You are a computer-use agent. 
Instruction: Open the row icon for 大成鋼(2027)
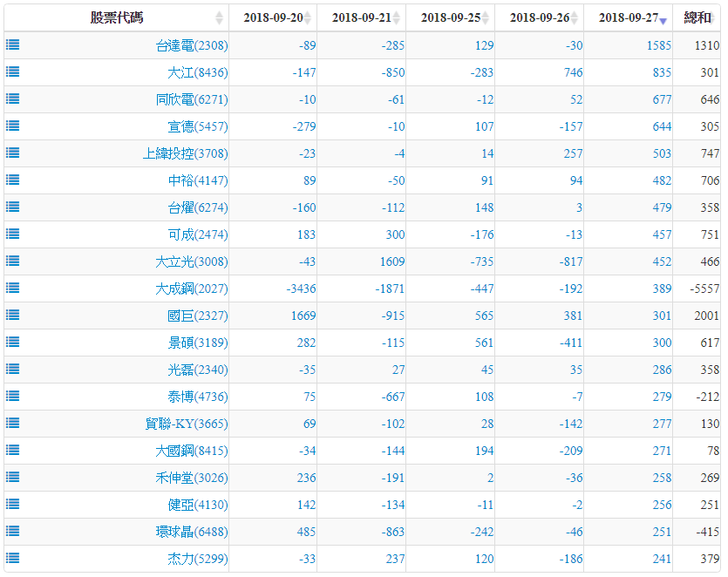point(13,288)
